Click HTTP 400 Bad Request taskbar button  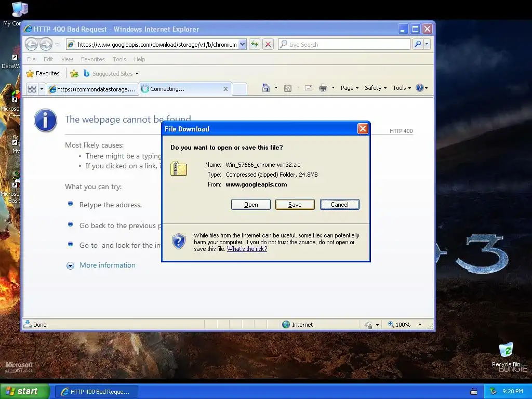(96, 392)
